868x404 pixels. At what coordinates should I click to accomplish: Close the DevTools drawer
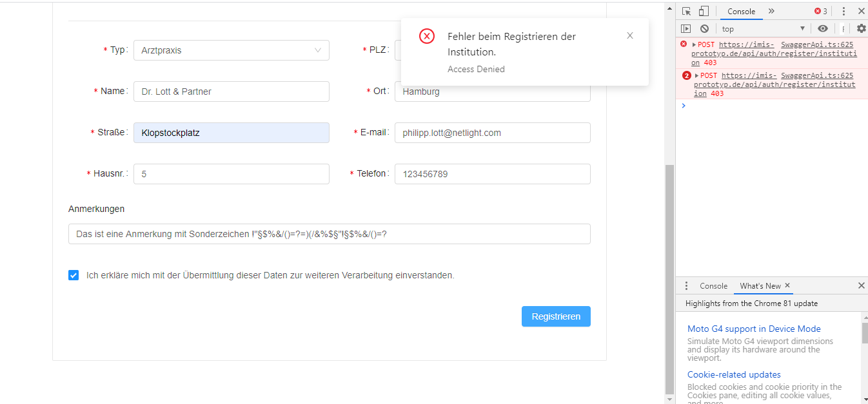[861, 285]
